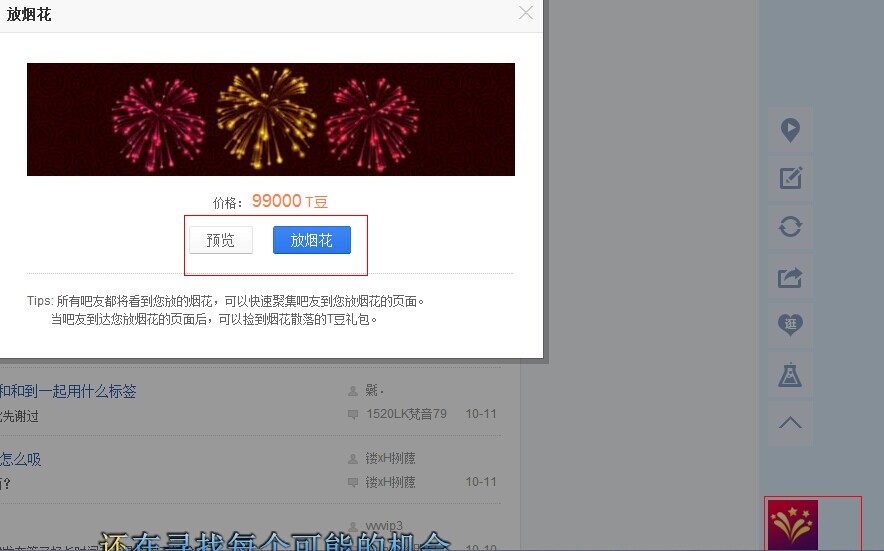Screen dimensions: 884x551
Task: Click the fireworks icon at bottom right
Action: 793,525
